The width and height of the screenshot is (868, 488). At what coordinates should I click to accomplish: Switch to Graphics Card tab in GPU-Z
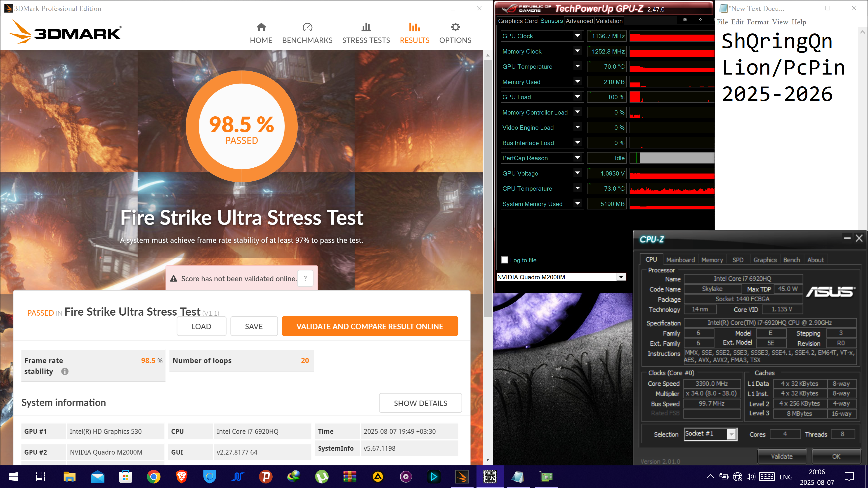518,21
